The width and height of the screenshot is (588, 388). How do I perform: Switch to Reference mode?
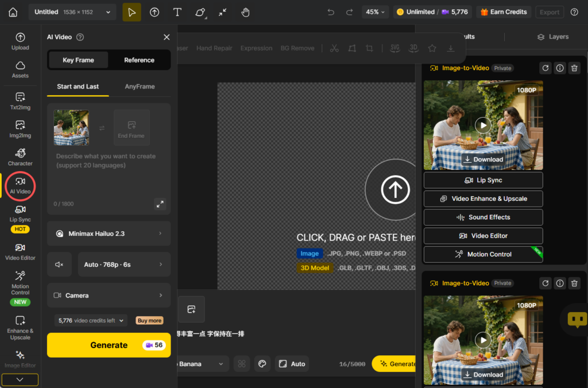139,60
